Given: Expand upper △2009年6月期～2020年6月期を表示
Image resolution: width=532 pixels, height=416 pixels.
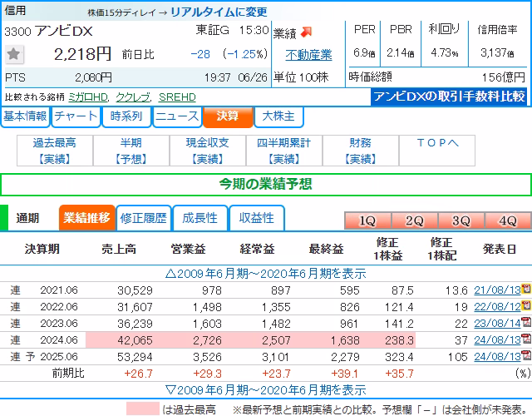Looking at the screenshot, I should tap(266, 274).
